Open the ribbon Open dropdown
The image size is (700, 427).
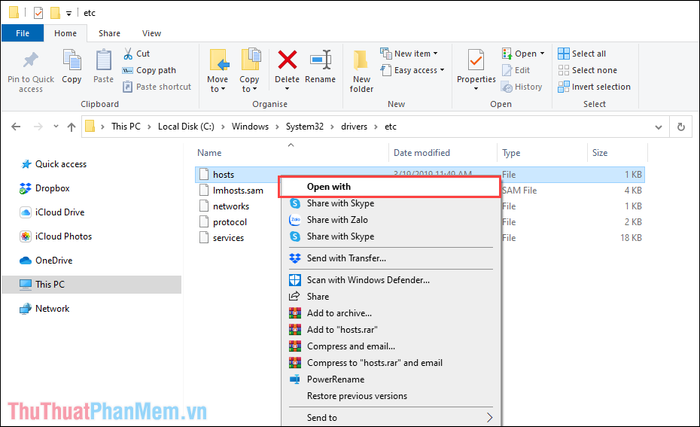click(523, 54)
